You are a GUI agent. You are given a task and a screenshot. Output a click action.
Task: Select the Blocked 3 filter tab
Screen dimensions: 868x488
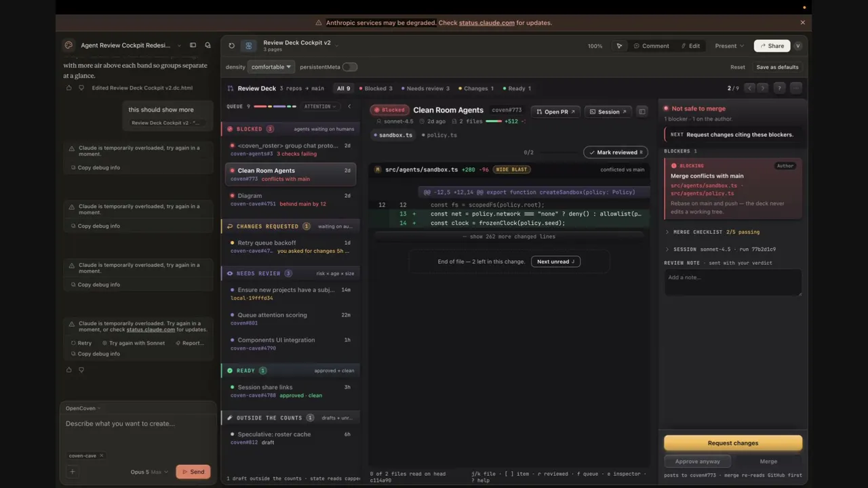pyautogui.click(x=376, y=88)
